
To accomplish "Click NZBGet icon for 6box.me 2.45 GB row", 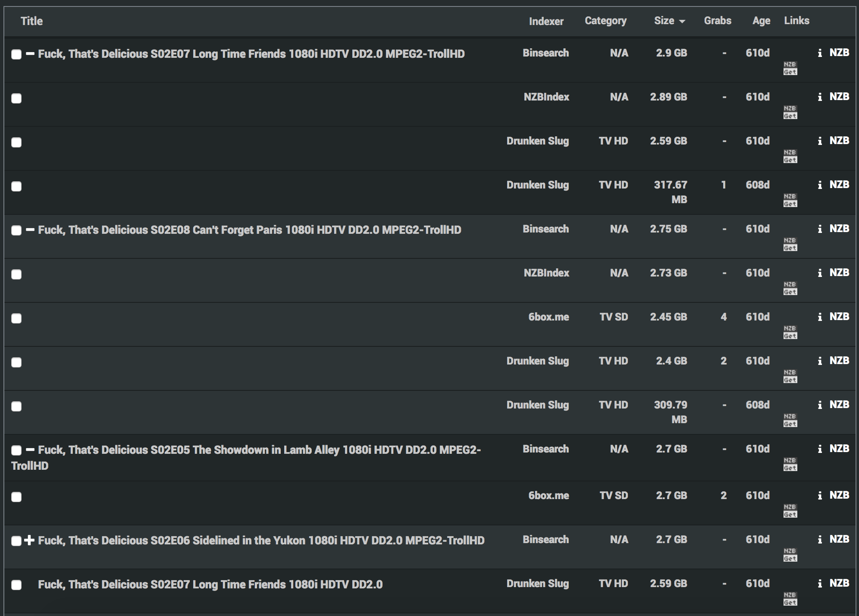I will 790,332.
